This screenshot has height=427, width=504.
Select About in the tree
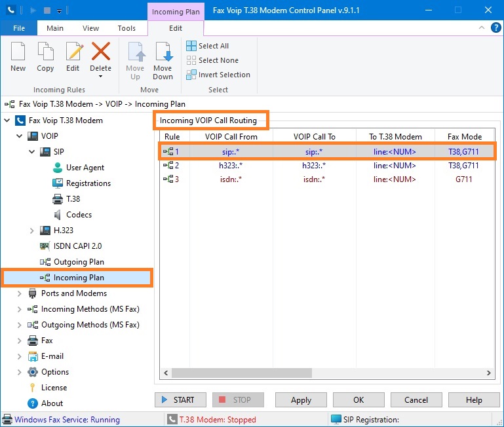(x=46, y=403)
